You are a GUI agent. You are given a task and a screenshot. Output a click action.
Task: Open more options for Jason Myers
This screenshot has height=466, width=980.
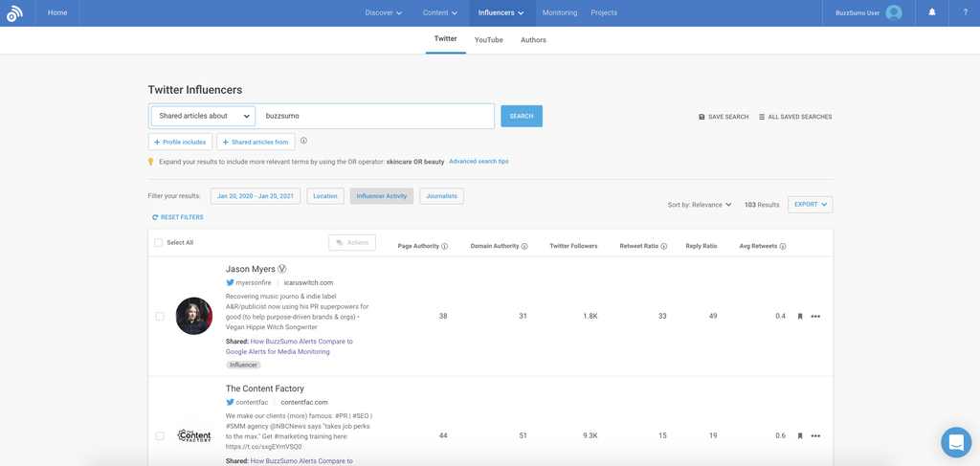point(815,316)
